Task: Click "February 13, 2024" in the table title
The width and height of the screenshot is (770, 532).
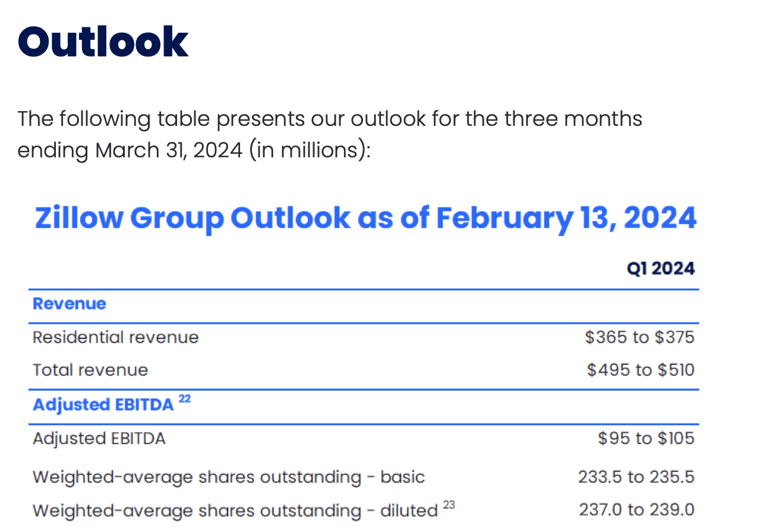Action: point(566,218)
